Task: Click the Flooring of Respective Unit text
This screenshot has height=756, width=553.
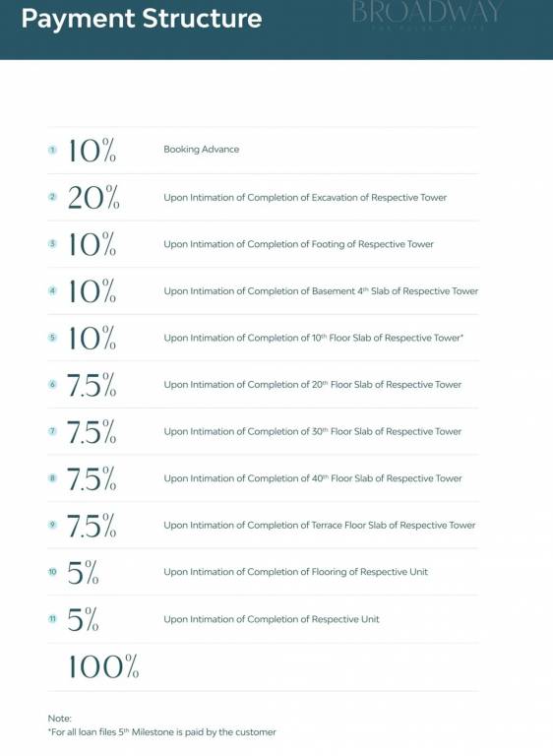Action: point(295,572)
